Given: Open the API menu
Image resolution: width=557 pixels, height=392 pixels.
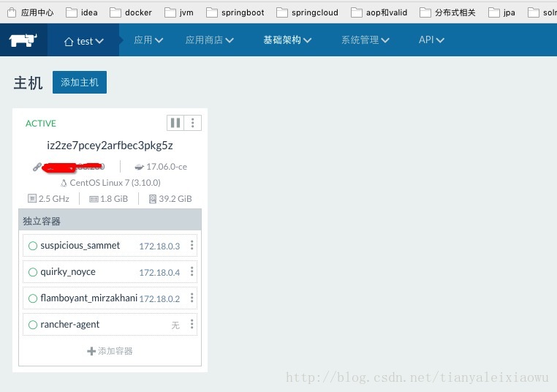Looking at the screenshot, I should click(x=431, y=39).
